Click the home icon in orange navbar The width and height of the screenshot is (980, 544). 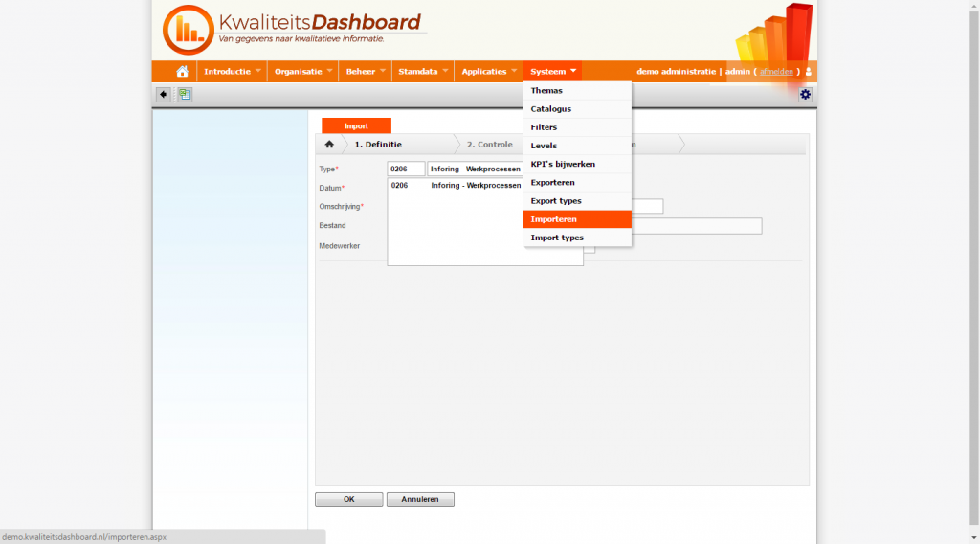pyautogui.click(x=182, y=72)
